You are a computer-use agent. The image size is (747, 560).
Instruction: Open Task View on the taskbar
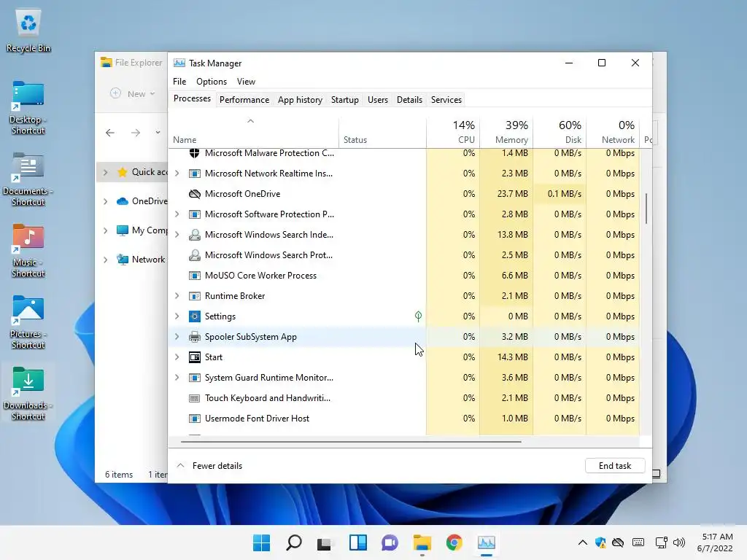click(x=325, y=542)
